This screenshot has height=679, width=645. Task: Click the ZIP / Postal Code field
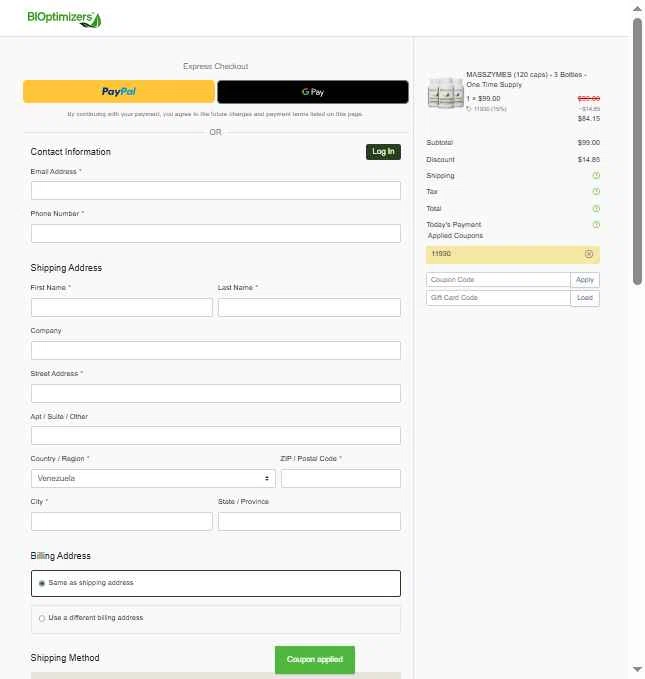click(x=341, y=479)
